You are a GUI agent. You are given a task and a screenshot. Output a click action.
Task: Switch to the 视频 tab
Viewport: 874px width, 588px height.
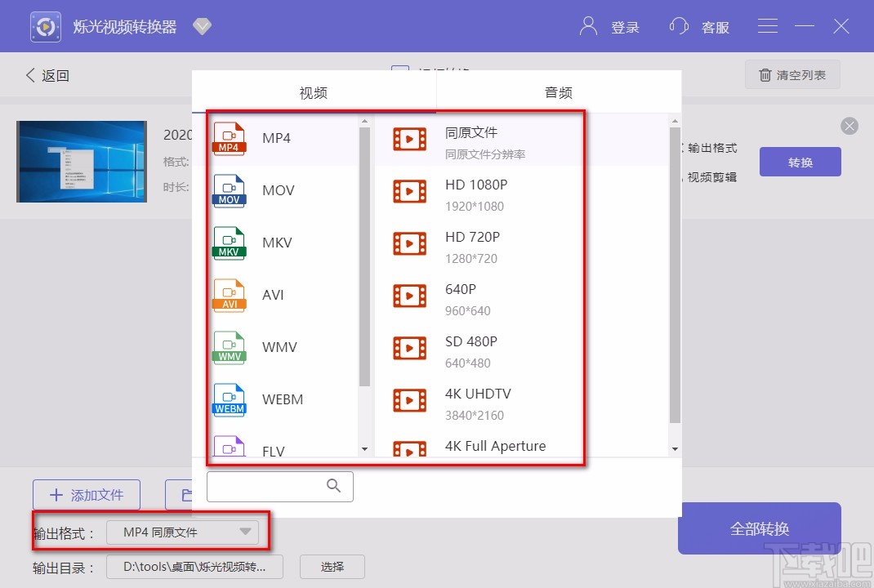314,92
